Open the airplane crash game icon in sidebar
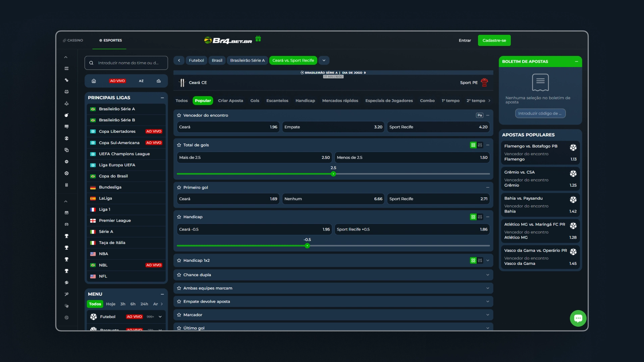The image size is (644, 362). coord(66,103)
